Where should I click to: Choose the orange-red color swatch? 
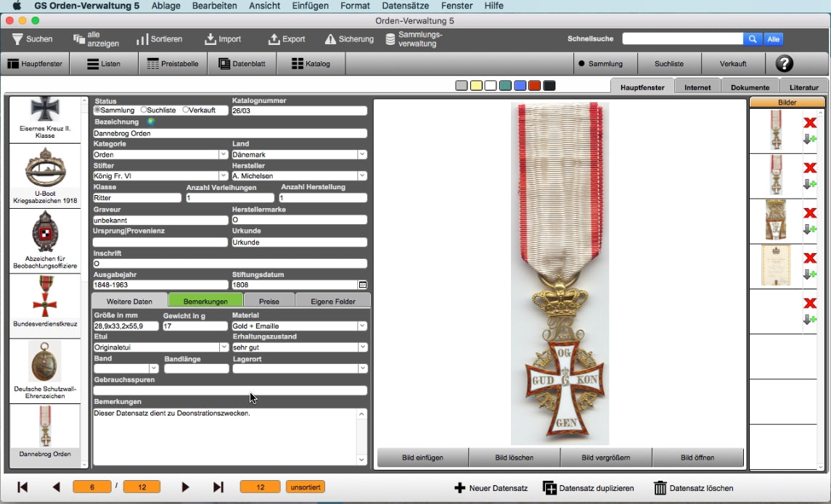pos(534,86)
